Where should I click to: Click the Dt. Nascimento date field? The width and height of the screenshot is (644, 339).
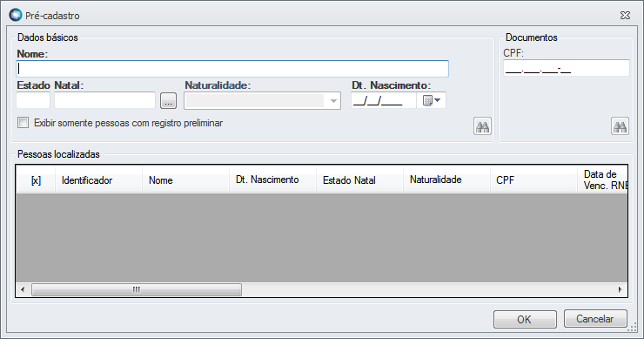(384, 100)
